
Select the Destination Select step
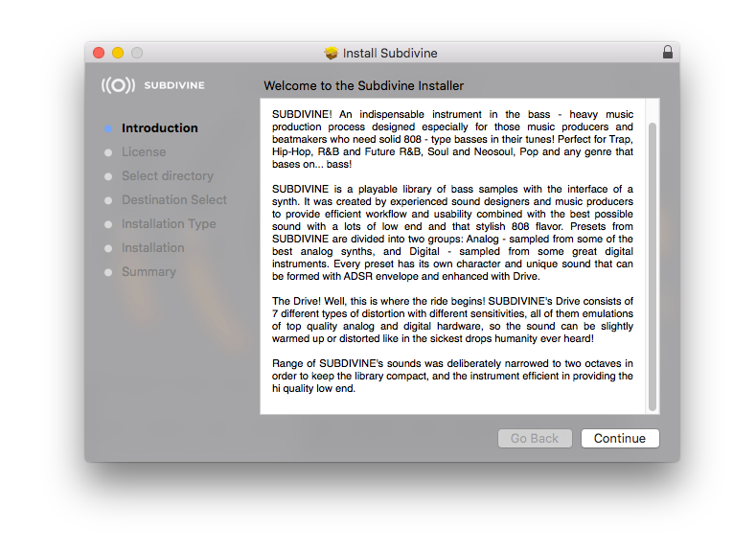(174, 199)
